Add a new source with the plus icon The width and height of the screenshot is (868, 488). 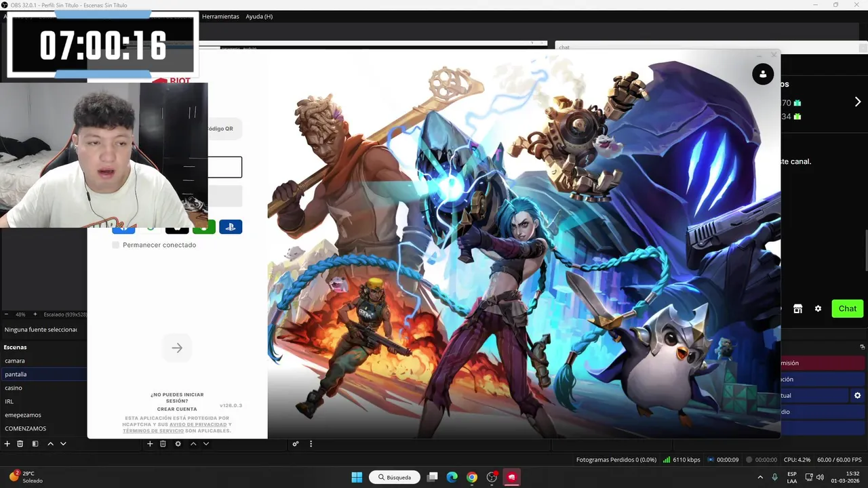pos(150,444)
